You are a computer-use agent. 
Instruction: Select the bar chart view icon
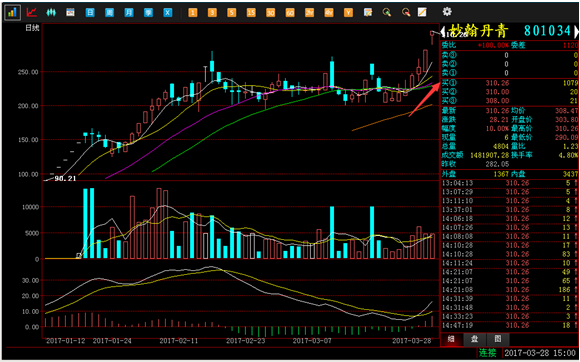[x=12, y=12]
